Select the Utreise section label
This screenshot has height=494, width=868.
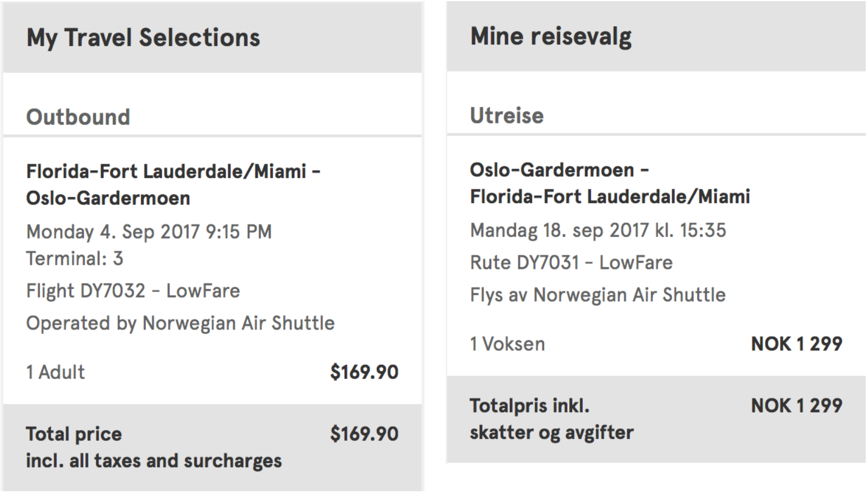[506, 116]
